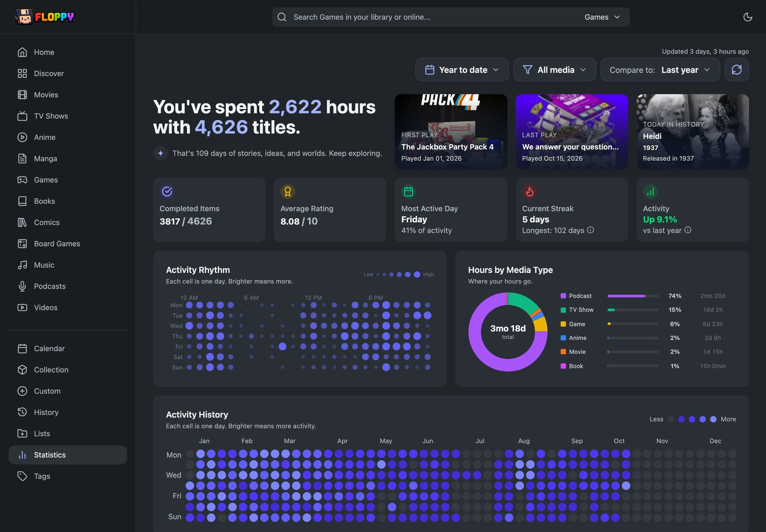Viewport: 766px width, 532px height.
Task: Open Discover in sidebar
Action: click(x=68, y=73)
